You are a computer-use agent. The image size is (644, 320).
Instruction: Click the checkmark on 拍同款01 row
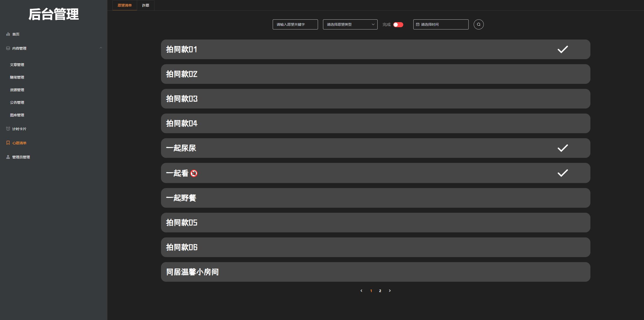pyautogui.click(x=563, y=49)
